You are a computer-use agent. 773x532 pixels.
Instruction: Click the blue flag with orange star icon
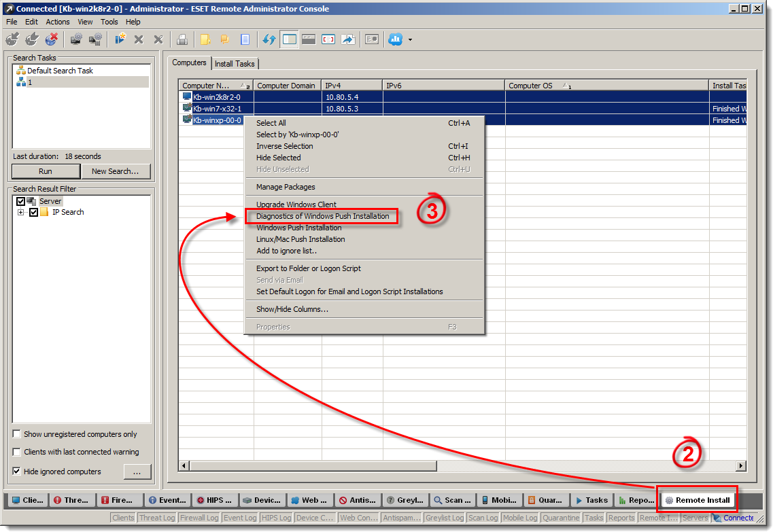(120, 39)
